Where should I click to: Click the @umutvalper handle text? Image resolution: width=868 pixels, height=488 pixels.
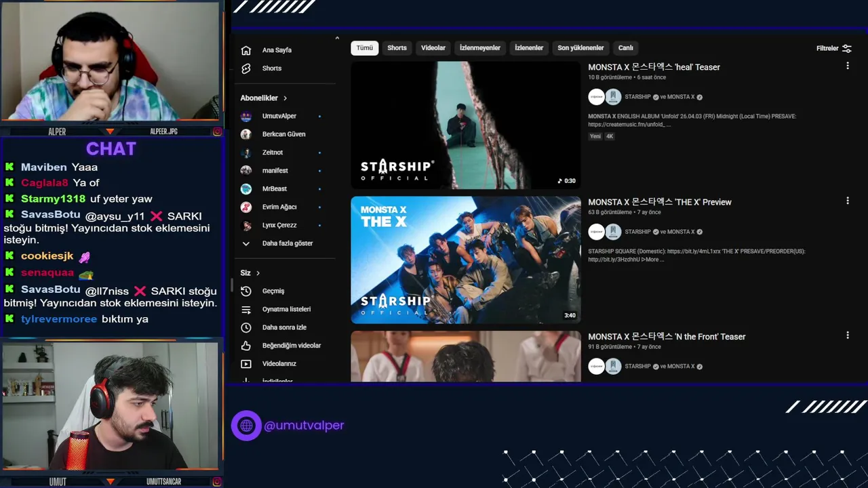(304, 426)
